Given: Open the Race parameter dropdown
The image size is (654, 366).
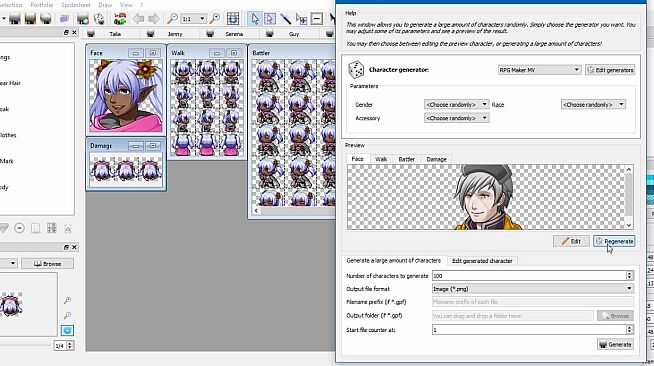Looking at the screenshot, I should pos(593,104).
